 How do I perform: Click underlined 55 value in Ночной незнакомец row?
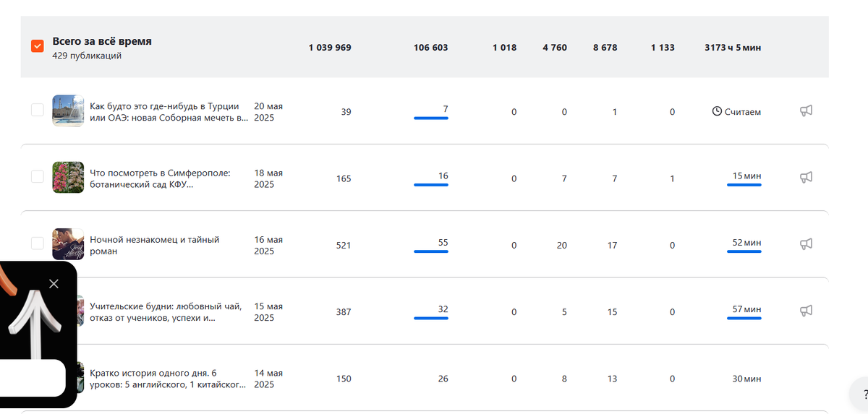tap(443, 243)
